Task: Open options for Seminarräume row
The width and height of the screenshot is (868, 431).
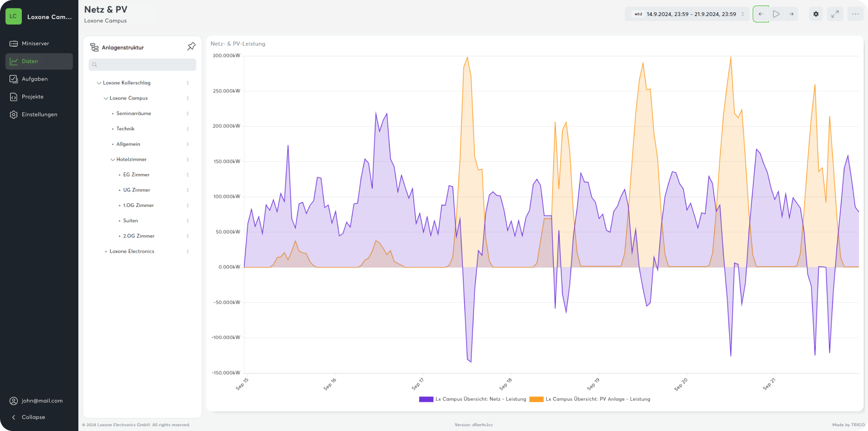Action: [187, 114]
